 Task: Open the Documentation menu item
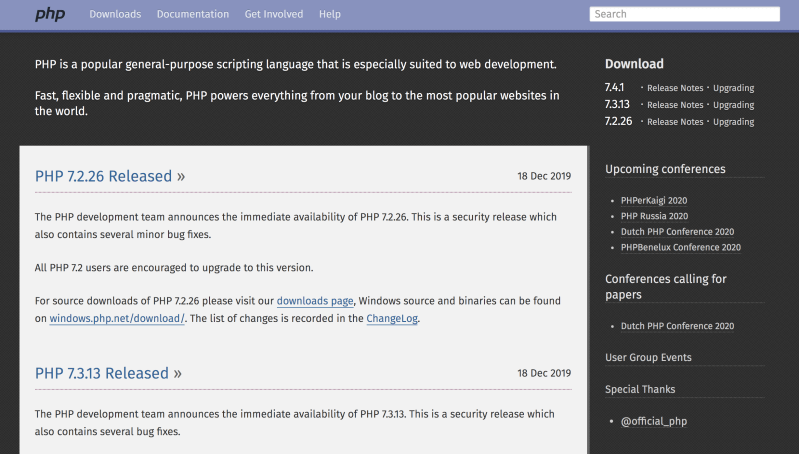coord(193,14)
